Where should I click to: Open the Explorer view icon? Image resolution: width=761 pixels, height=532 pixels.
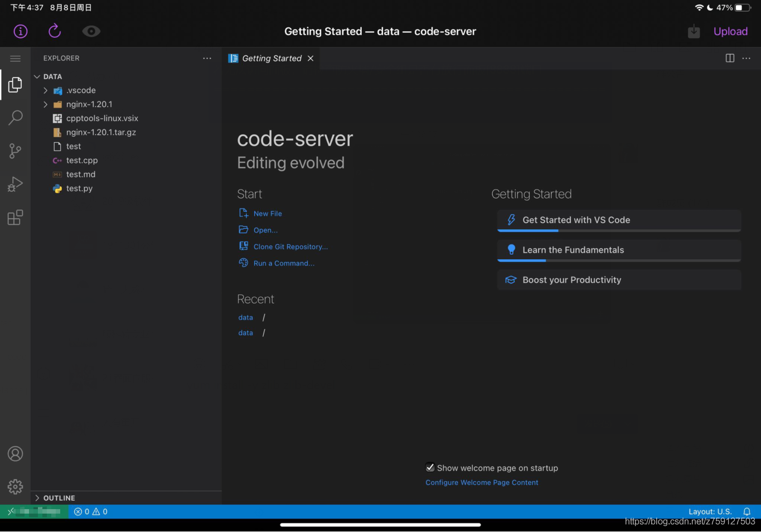coord(16,84)
